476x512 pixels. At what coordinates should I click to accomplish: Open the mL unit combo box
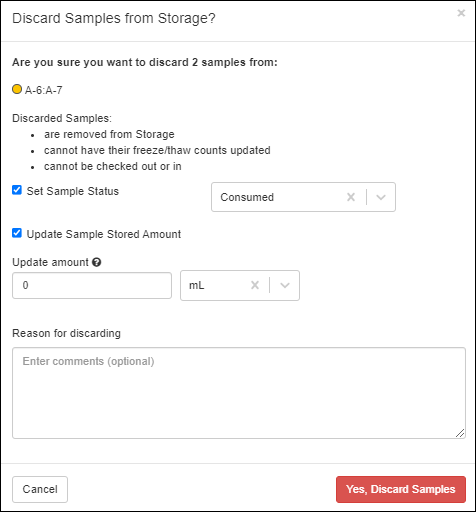coord(240,285)
